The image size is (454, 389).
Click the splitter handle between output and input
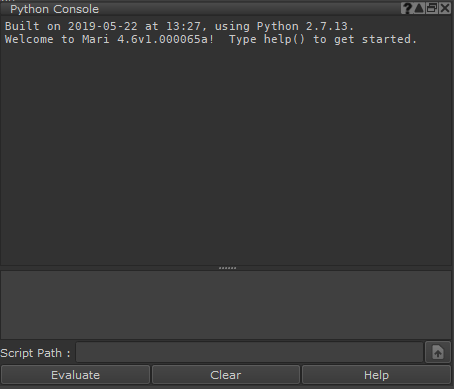227,268
